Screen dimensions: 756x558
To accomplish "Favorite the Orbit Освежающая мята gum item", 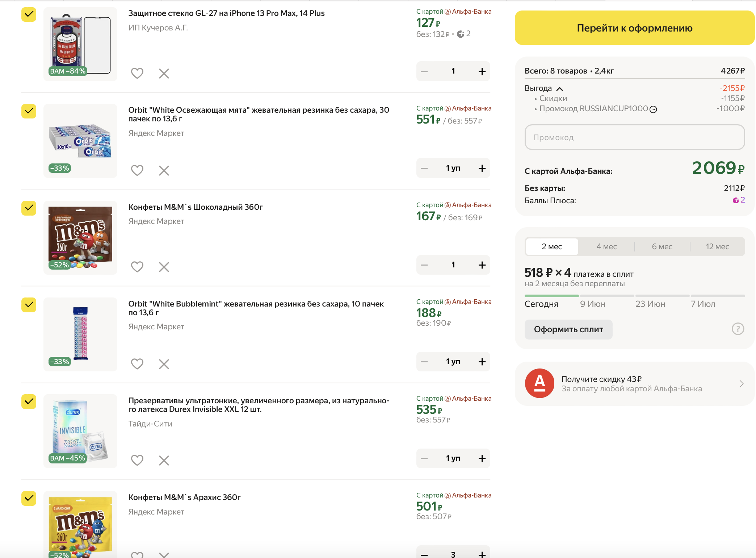I will point(137,170).
